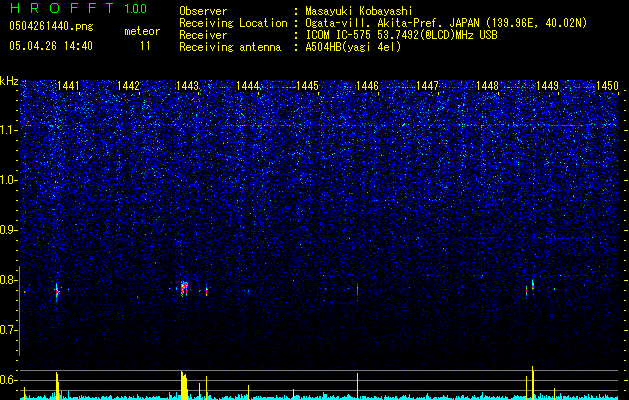This screenshot has height=400, width=629.
Task: Click observer name Masayuki Kobayashi
Action: coord(359,11)
